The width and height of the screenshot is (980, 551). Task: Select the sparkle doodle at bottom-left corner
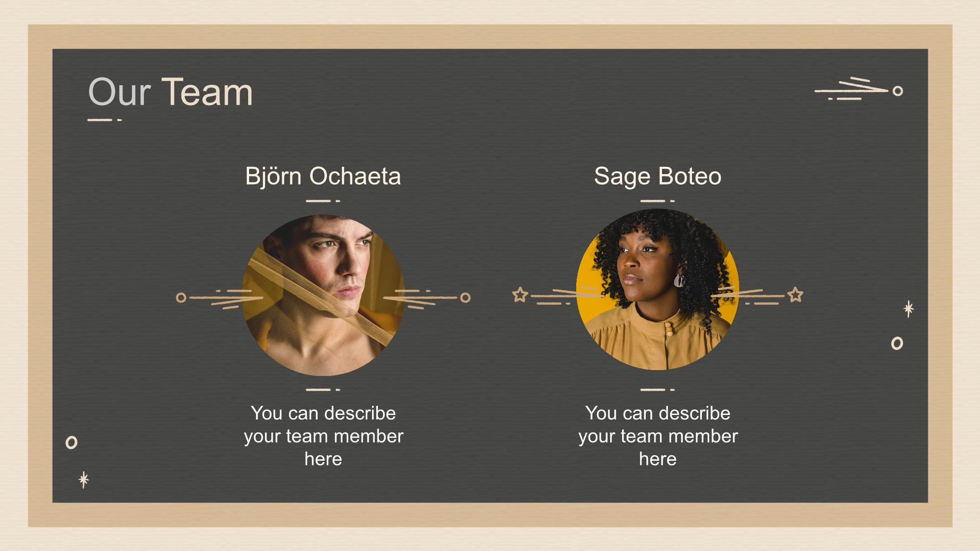(x=83, y=480)
